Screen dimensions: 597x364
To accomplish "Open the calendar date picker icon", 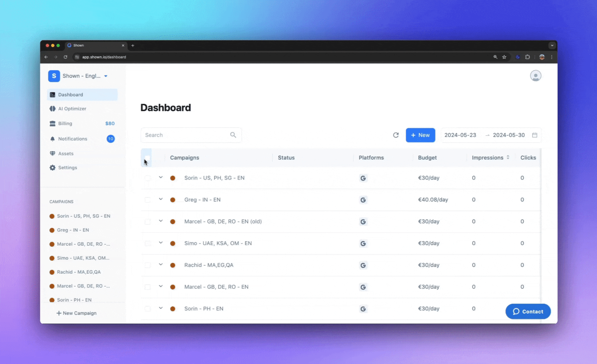I will 535,135.
